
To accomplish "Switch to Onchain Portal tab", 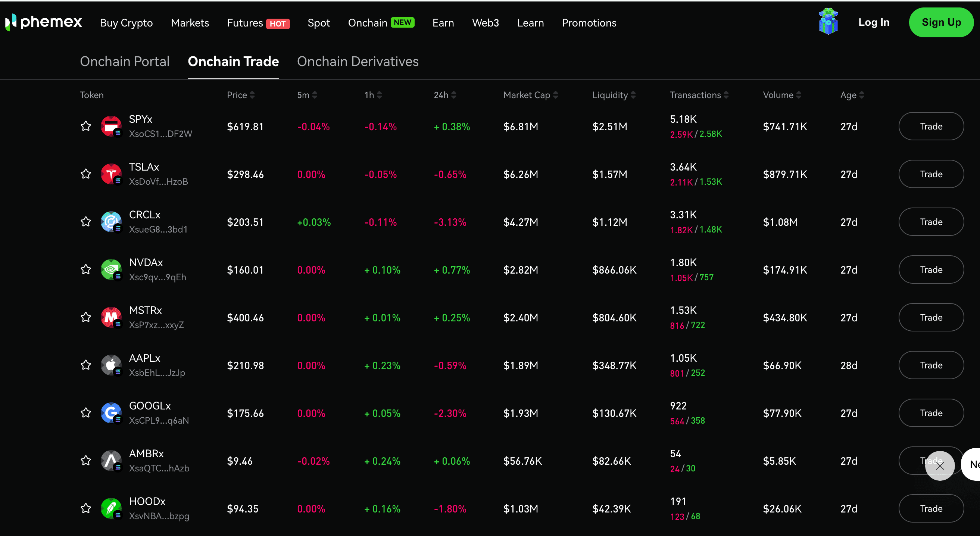I will [x=125, y=61].
